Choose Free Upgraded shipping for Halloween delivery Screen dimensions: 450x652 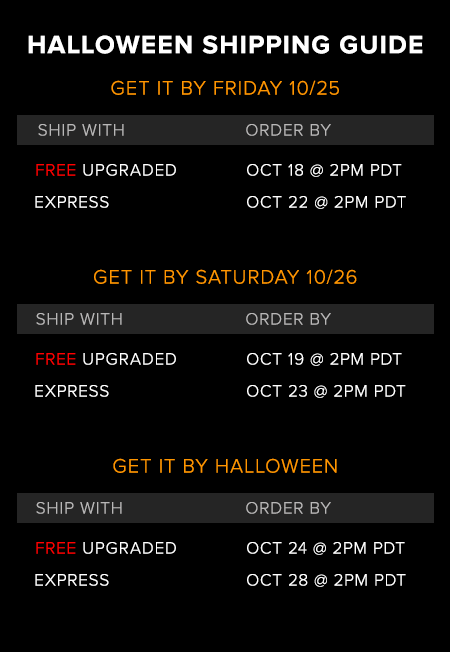[x=106, y=548]
